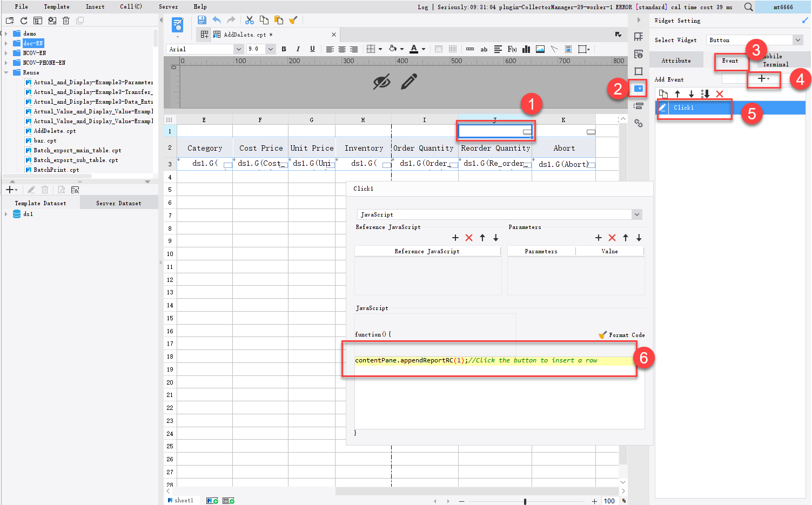Open the font size dropdown

coord(270,49)
